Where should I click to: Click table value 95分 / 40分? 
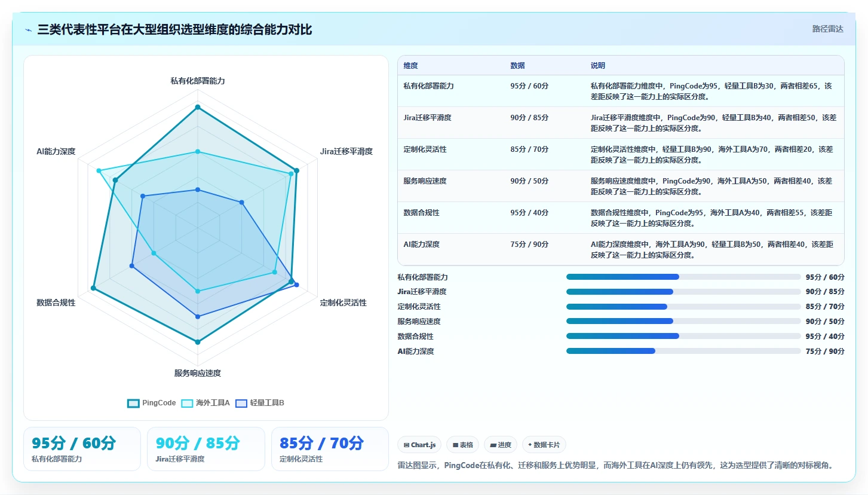pos(529,213)
